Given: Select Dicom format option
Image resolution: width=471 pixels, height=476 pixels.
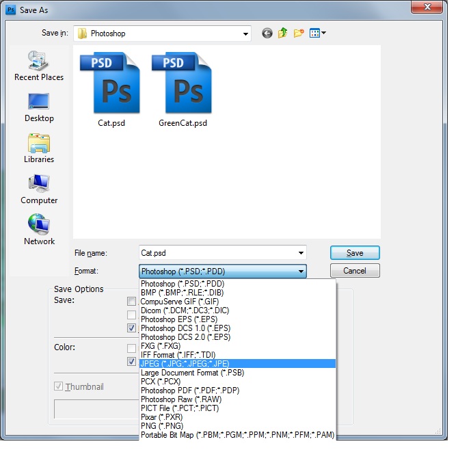Looking at the screenshot, I should (x=237, y=310).
